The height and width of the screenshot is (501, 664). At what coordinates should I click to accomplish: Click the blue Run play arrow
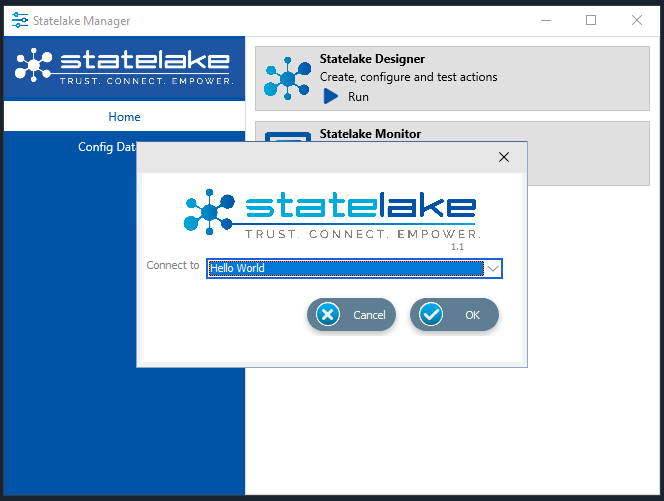[331, 96]
